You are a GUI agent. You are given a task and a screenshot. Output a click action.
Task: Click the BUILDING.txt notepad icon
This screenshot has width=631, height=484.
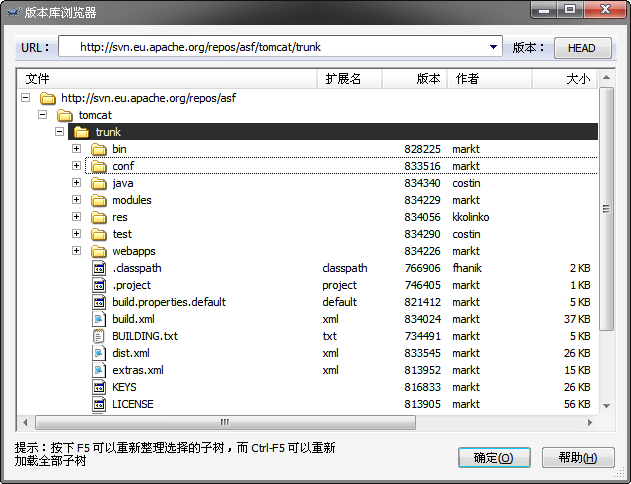(99, 336)
